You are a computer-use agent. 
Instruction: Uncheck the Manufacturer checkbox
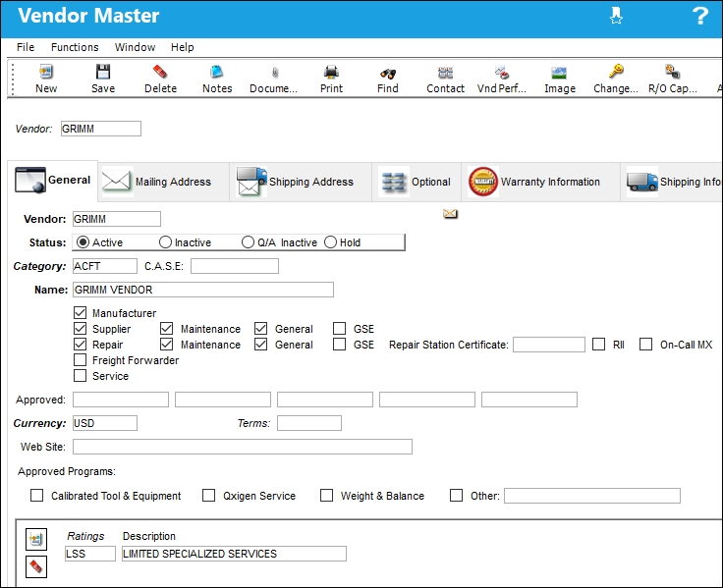pyautogui.click(x=81, y=313)
